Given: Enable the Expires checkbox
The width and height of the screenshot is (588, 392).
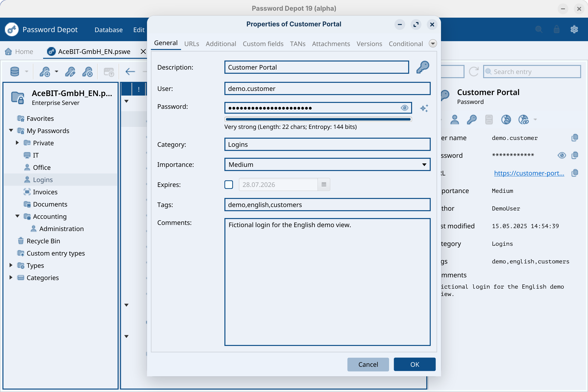Looking at the screenshot, I should pos(229,184).
